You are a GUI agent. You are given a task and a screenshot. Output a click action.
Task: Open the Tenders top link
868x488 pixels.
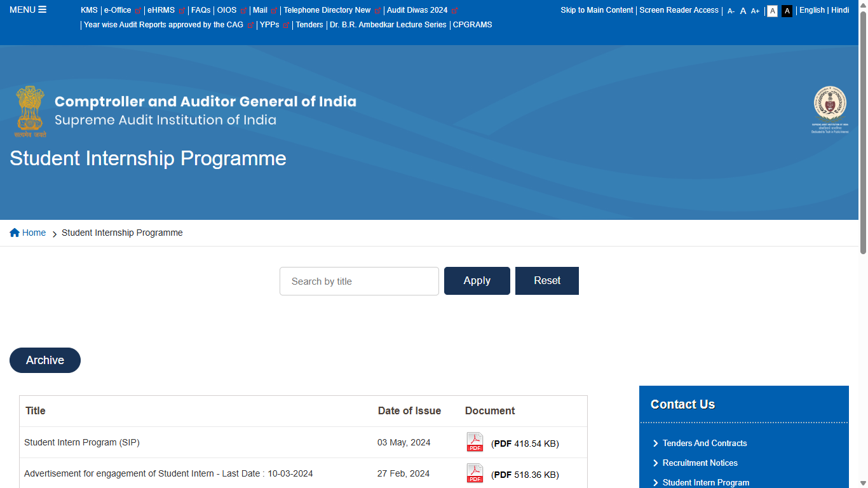[x=309, y=25]
